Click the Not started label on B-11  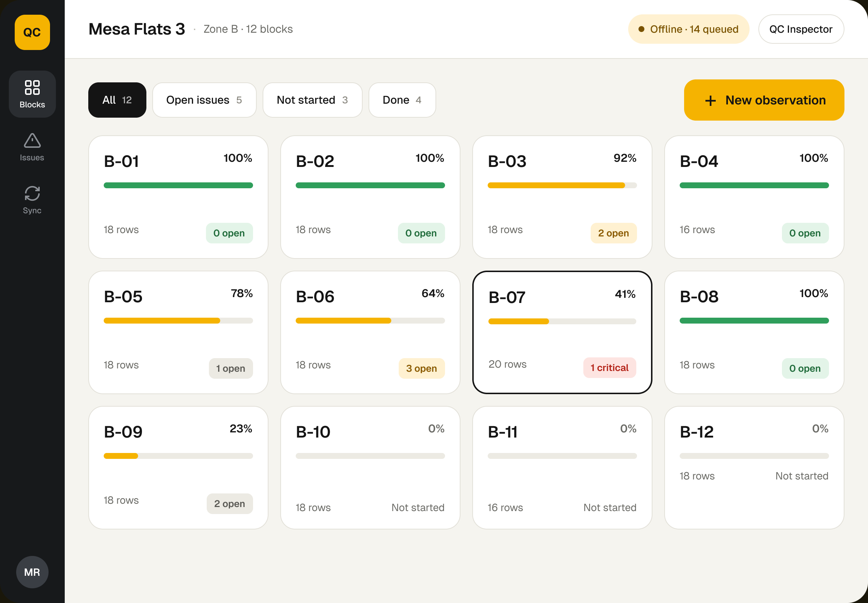(x=610, y=507)
